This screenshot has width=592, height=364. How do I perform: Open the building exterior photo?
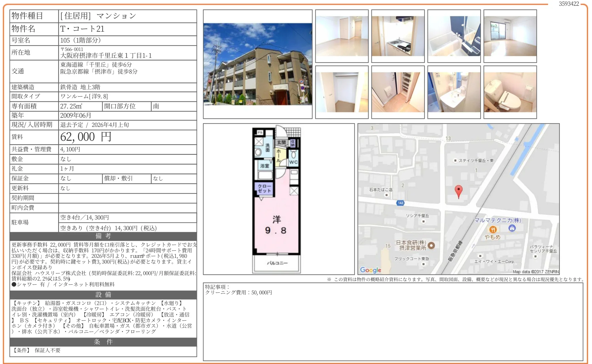[x=257, y=64]
